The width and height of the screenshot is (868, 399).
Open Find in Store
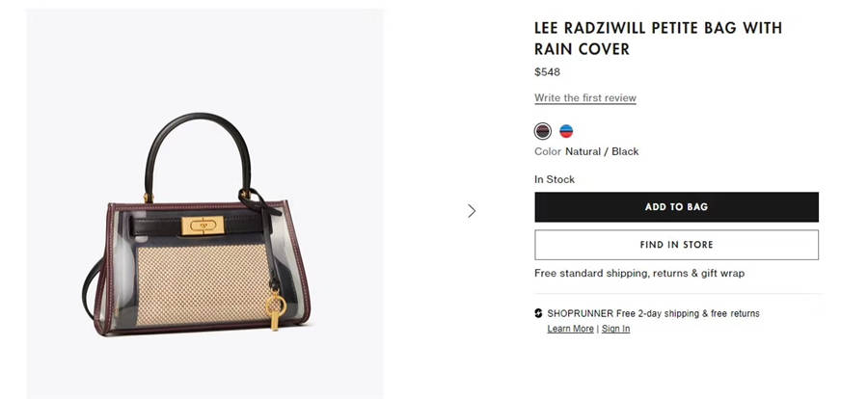(x=676, y=245)
